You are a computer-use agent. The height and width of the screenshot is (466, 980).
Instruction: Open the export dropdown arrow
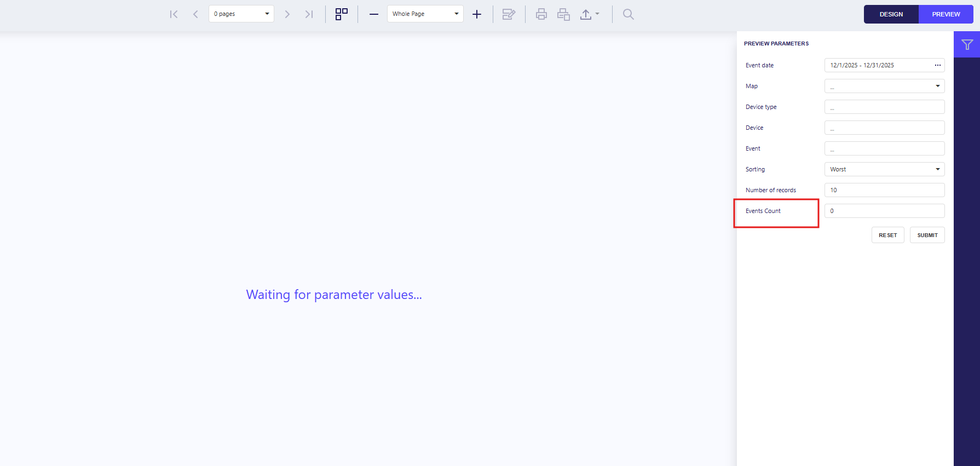click(x=597, y=14)
